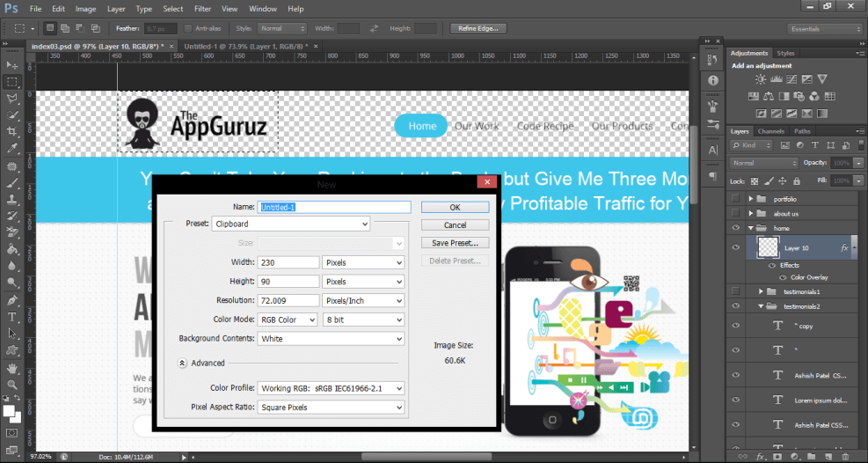Expand the portfolio layer group

coord(751,199)
